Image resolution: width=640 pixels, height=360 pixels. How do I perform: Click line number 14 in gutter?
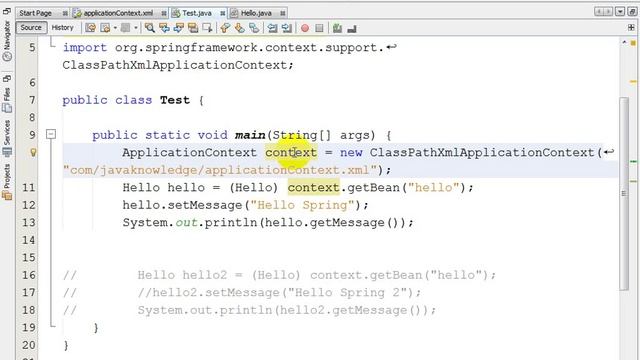click(x=29, y=240)
